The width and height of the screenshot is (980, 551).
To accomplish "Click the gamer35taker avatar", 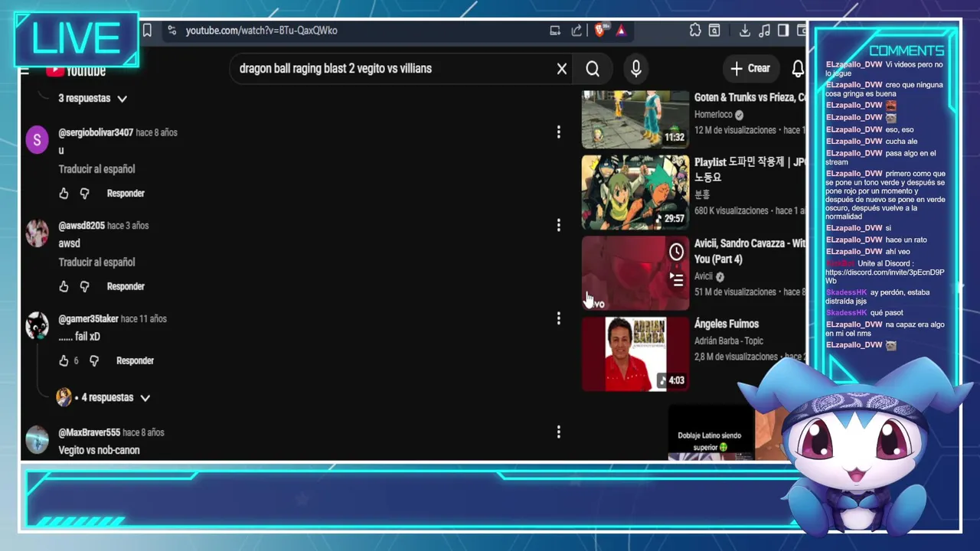I will tap(37, 327).
